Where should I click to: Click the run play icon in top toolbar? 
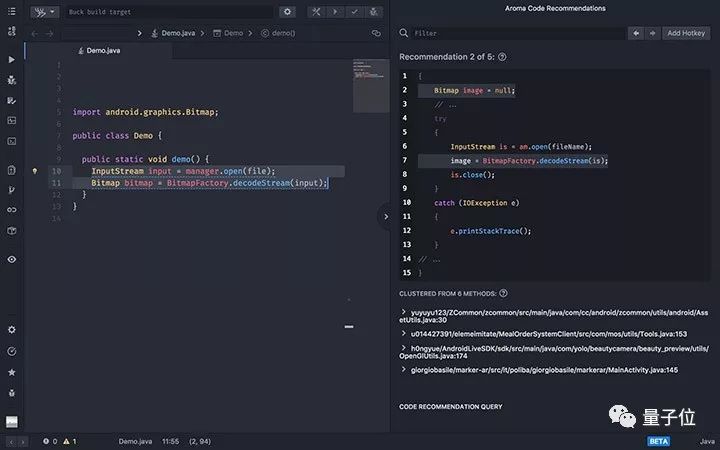pos(335,12)
